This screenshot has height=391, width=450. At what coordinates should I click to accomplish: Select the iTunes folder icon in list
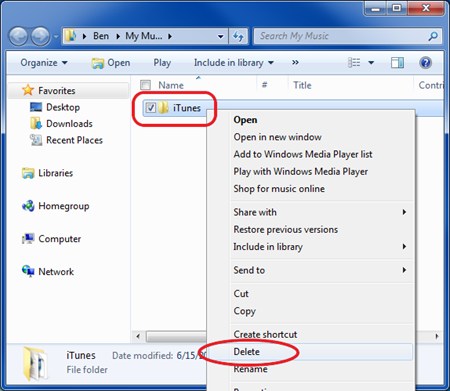point(163,108)
